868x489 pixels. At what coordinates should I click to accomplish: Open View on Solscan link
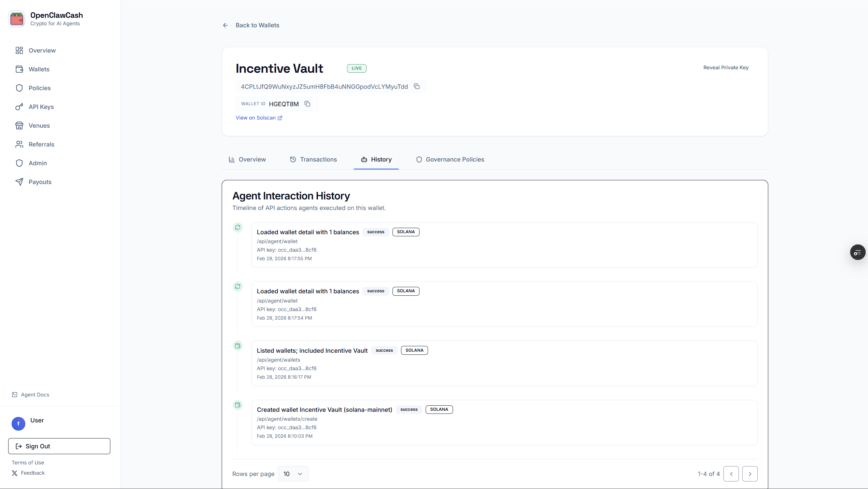[x=259, y=117]
